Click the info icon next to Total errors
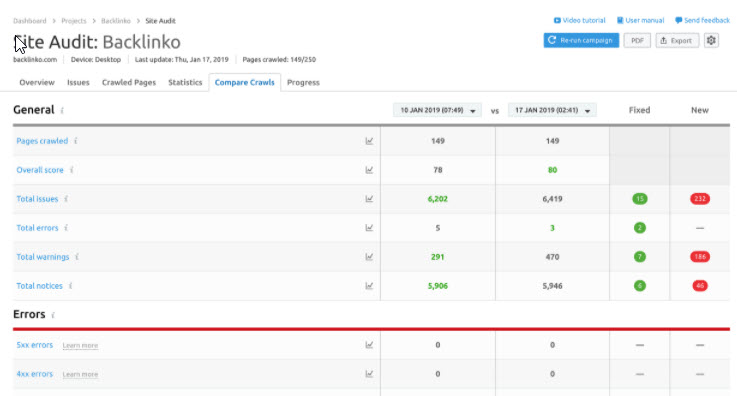737x396 pixels. [x=66, y=228]
